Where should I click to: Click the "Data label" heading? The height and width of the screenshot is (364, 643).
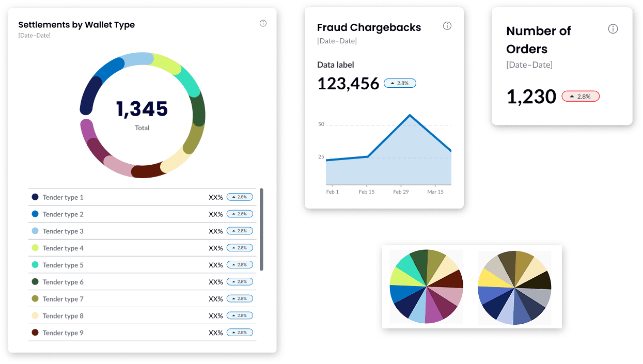(336, 65)
